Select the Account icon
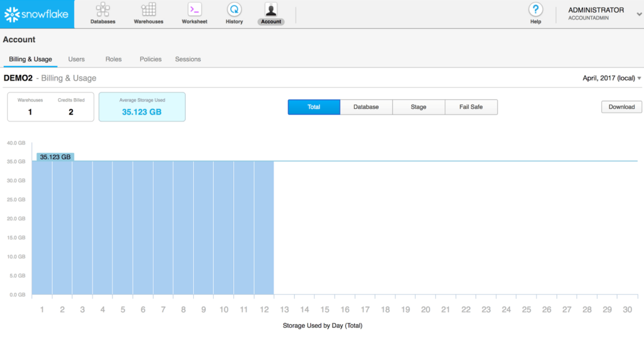Viewport: 644px width, 340px height. click(271, 10)
